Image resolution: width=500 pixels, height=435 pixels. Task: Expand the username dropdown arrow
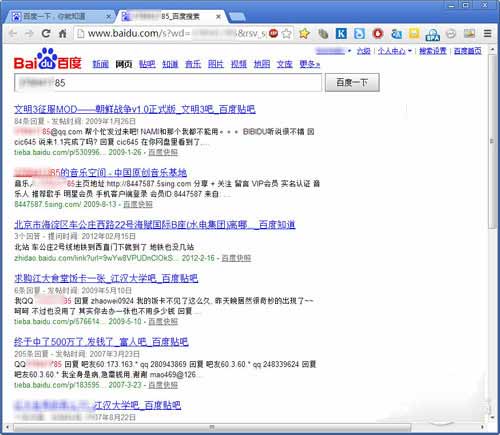point(349,51)
